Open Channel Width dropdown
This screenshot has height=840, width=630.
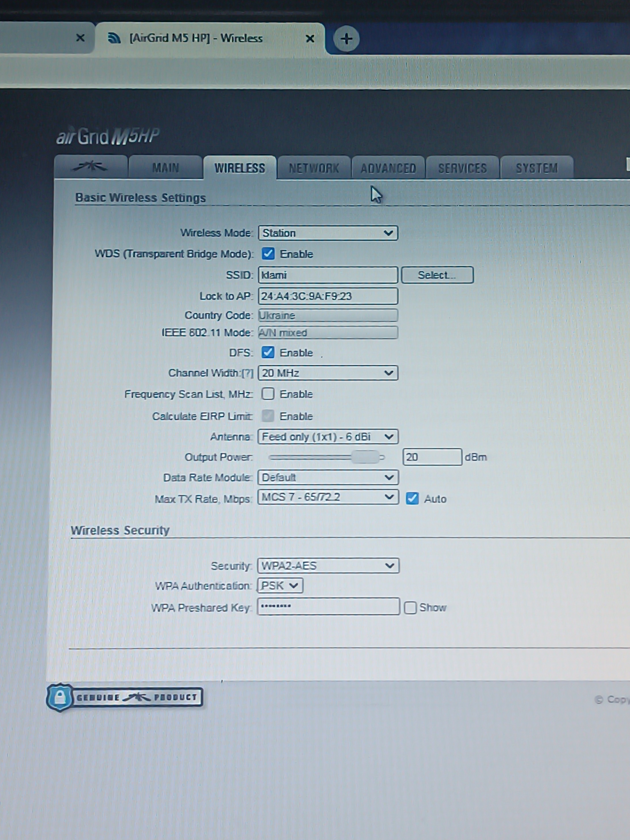click(x=328, y=373)
